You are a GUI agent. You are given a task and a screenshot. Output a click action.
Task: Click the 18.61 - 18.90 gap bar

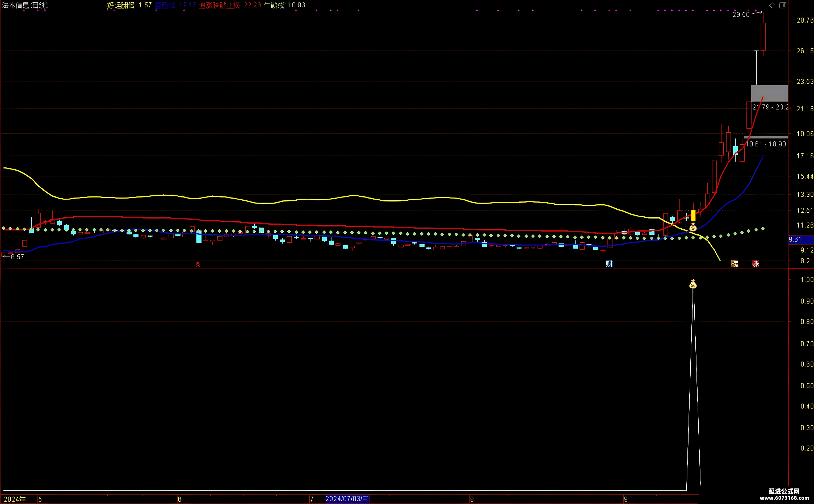[x=766, y=137]
